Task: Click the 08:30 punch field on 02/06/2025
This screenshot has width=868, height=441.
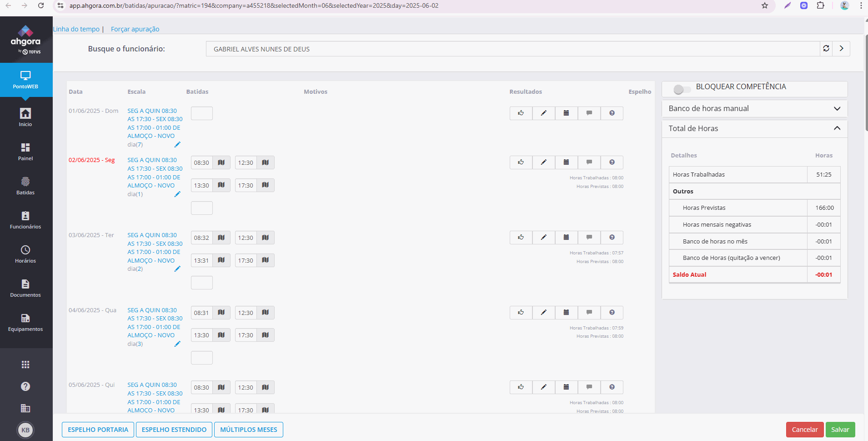Action: 202,162
